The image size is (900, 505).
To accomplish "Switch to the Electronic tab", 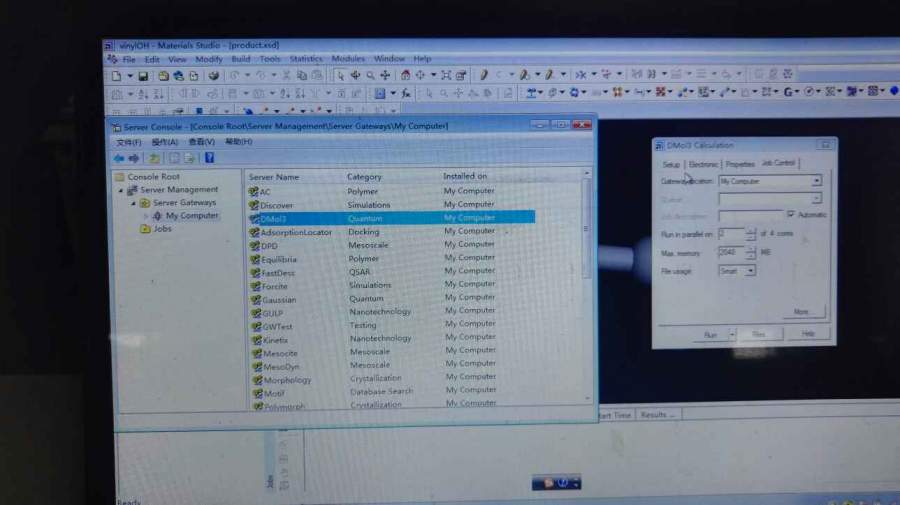I will pos(703,165).
